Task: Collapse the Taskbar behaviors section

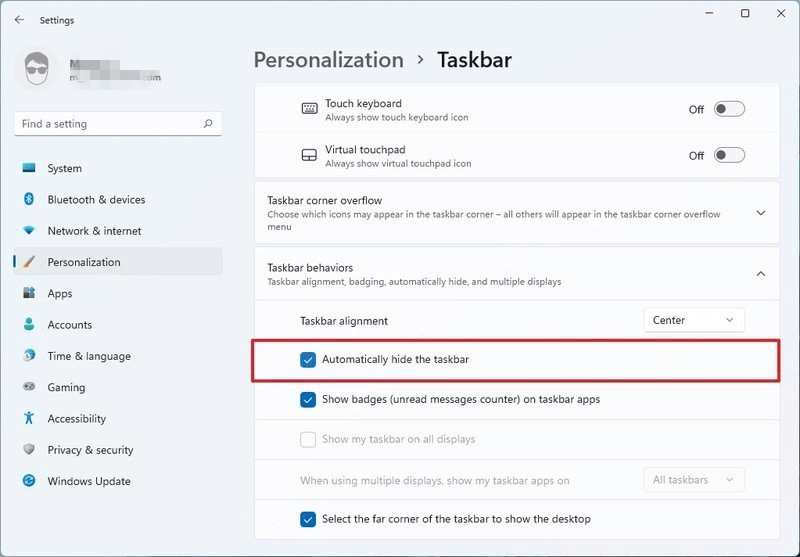Action: point(760,274)
